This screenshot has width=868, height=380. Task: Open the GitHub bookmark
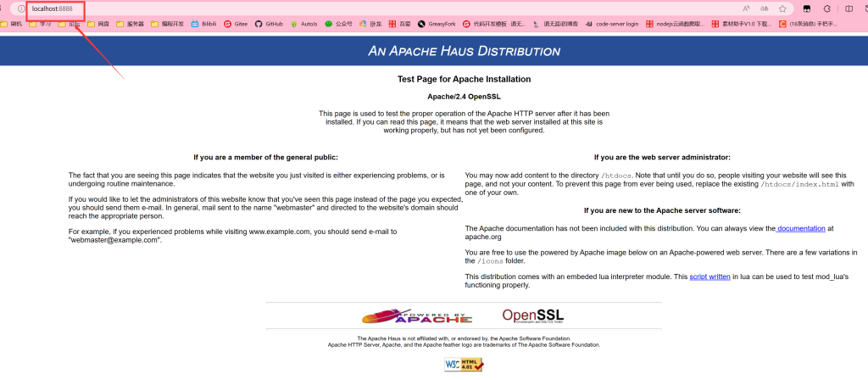tap(269, 25)
